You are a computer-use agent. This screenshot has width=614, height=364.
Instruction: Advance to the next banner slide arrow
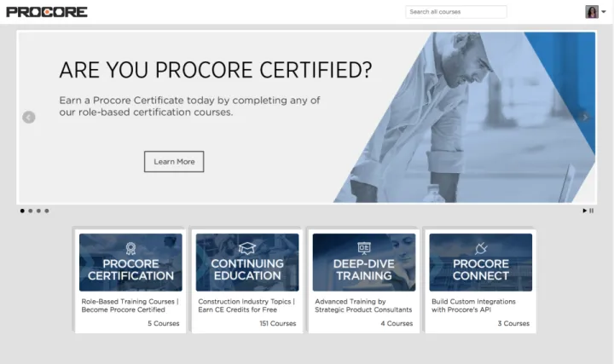pos(585,118)
